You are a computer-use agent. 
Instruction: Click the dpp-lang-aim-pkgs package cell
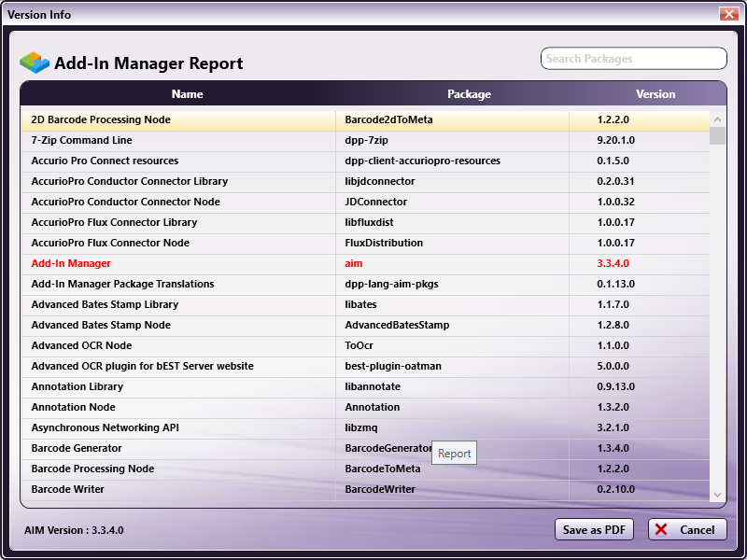coord(452,284)
